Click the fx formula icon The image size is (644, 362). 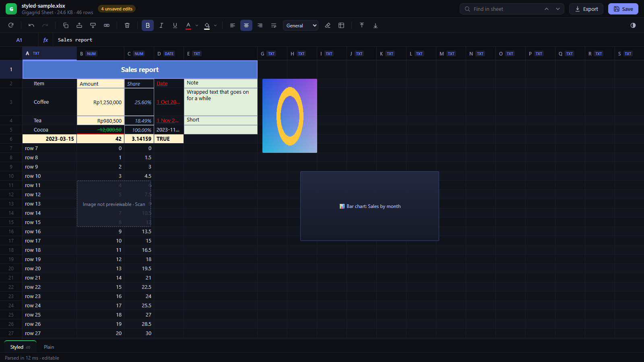(45, 40)
